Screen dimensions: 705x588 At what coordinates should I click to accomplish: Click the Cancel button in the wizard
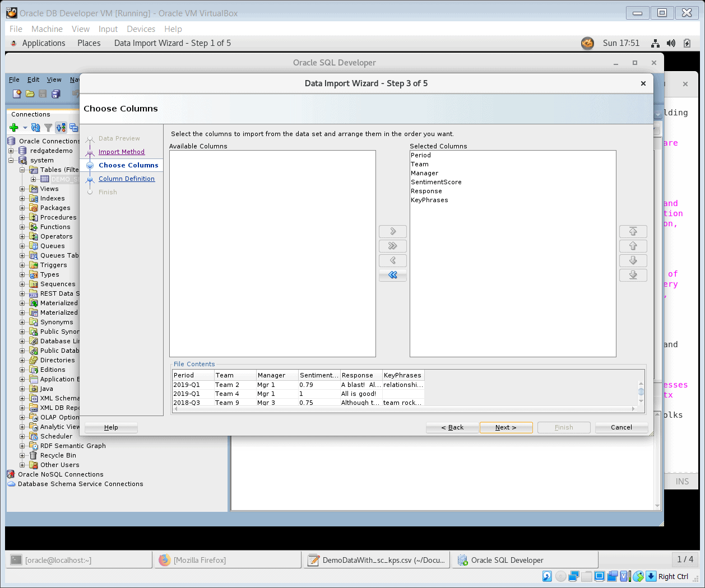click(621, 427)
